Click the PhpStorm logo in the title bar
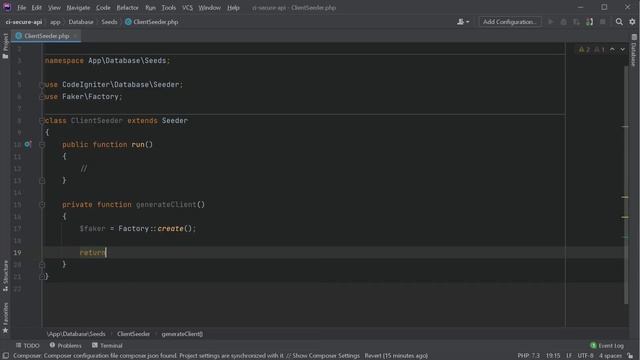The height and width of the screenshot is (360, 640). click(7, 7)
